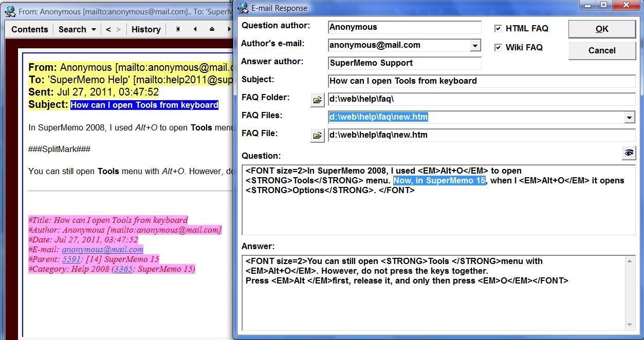Jump to first element with skip-back arrow
This screenshot has width=644, height=340.
click(x=178, y=29)
